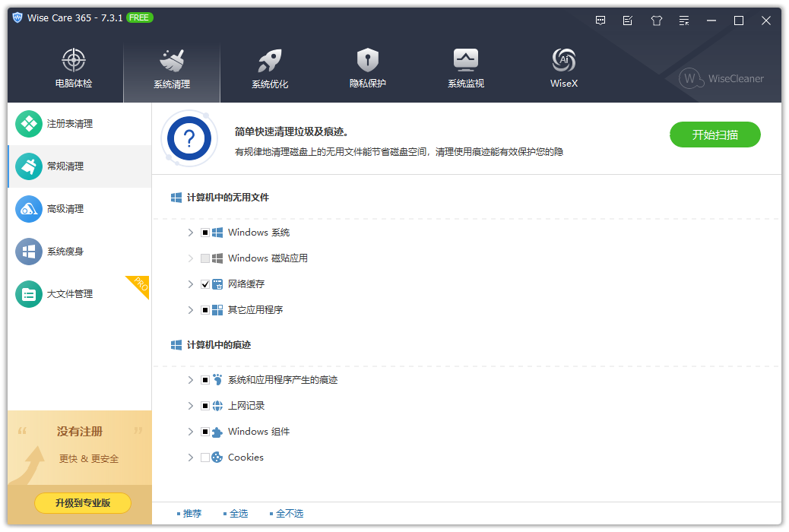789x532 pixels.
Task: Toggle the 网络缓存 checkbox off
Action: coord(205,283)
